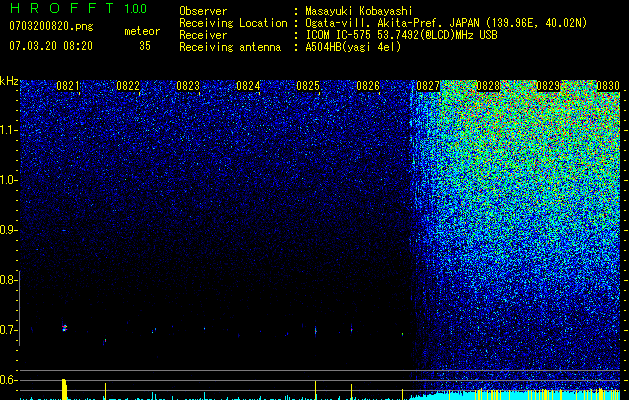The image size is (629, 400).
Task: Click the date text 07.03.20 08:20
Action: click(51, 46)
